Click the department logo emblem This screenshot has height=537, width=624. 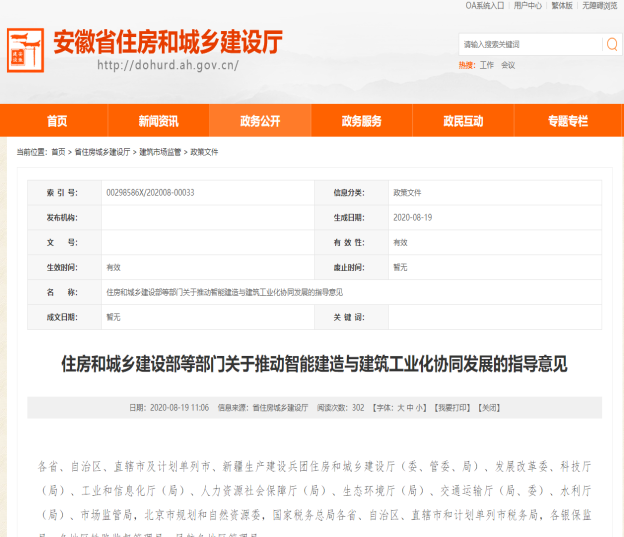tap(25, 50)
